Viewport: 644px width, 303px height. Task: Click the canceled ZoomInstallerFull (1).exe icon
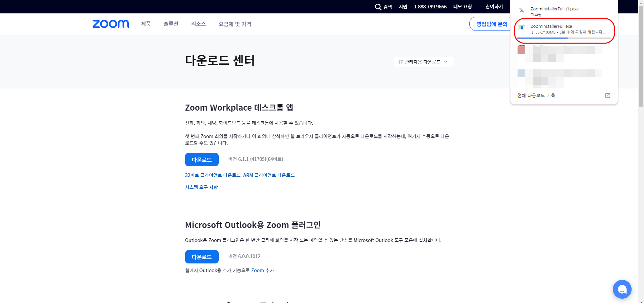[522, 10]
